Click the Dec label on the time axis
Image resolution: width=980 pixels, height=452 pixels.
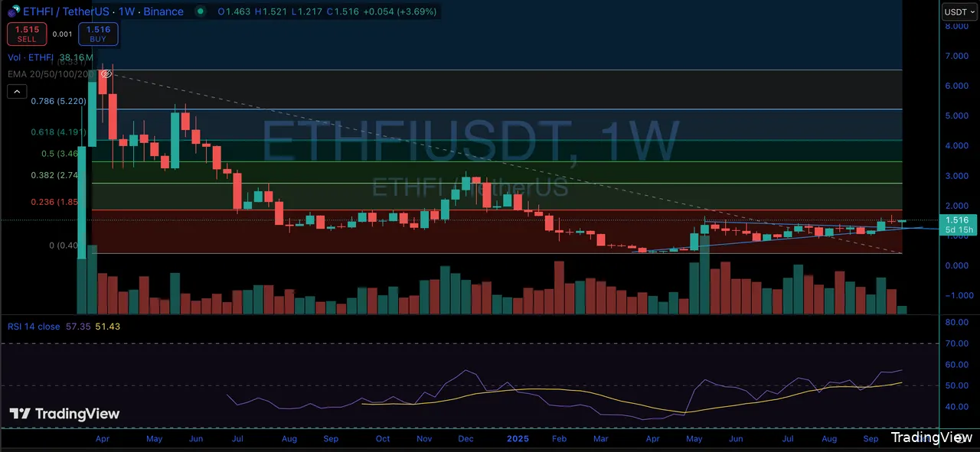pyautogui.click(x=465, y=439)
